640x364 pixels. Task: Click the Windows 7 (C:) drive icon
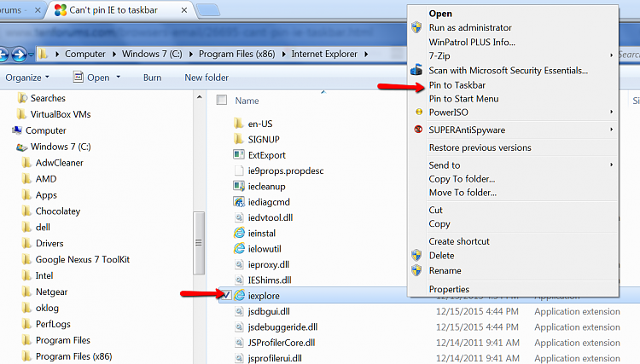[x=21, y=147]
